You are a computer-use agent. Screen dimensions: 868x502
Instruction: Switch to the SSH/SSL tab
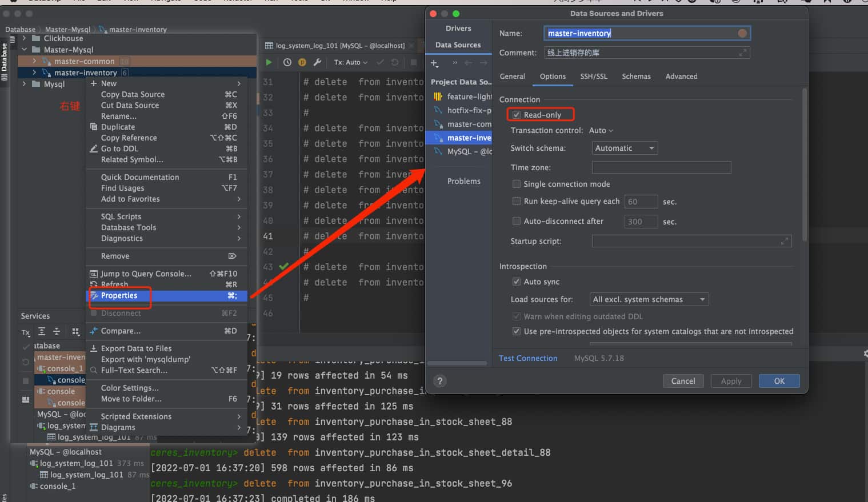(594, 77)
